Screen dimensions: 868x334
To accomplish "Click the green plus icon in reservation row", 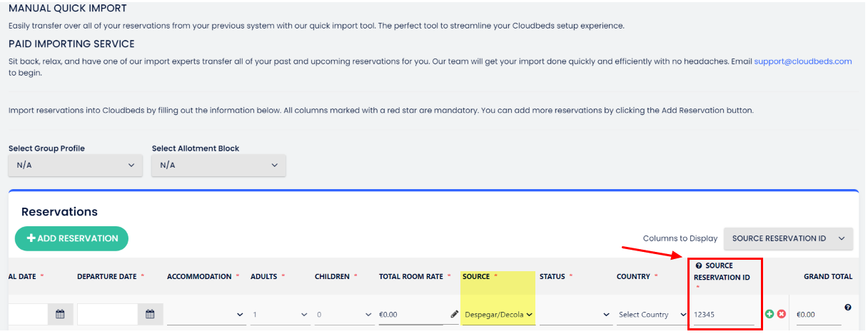I will click(769, 314).
